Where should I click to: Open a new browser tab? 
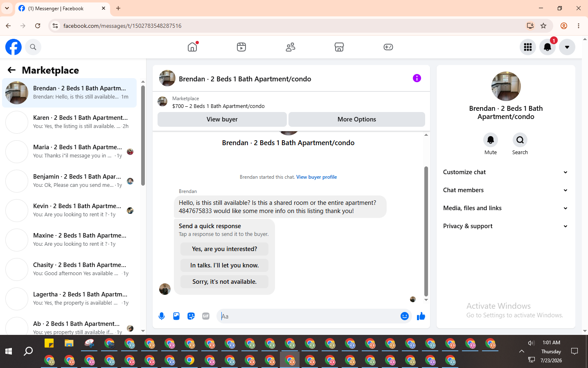[x=118, y=8]
